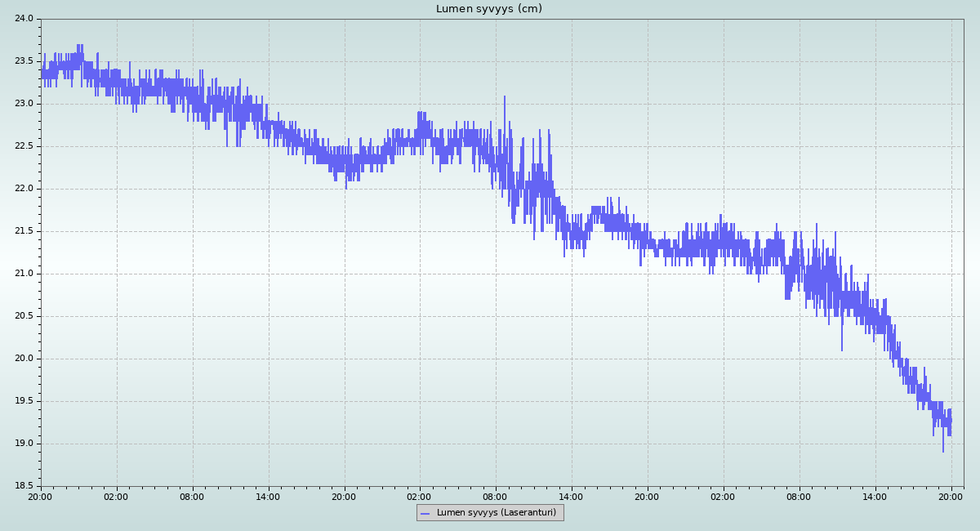
Task: Click the 19.5 y-axis label
Action: coord(24,401)
